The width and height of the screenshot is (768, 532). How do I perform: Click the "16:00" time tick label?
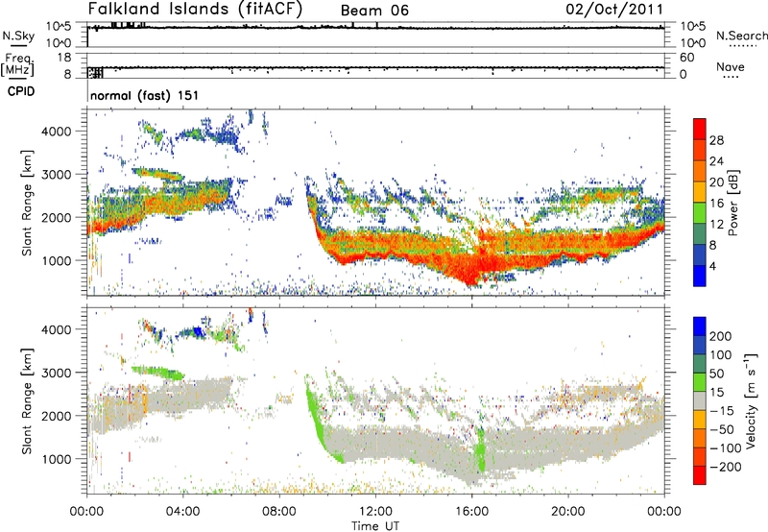coord(471,512)
